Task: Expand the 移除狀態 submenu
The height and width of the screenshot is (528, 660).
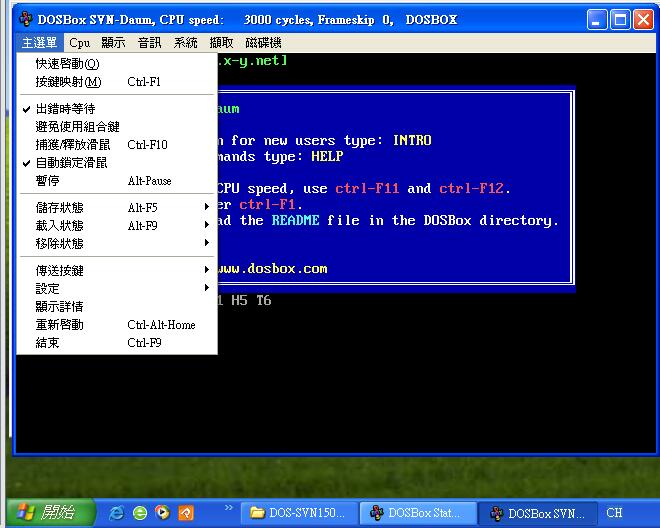Action: 117,244
